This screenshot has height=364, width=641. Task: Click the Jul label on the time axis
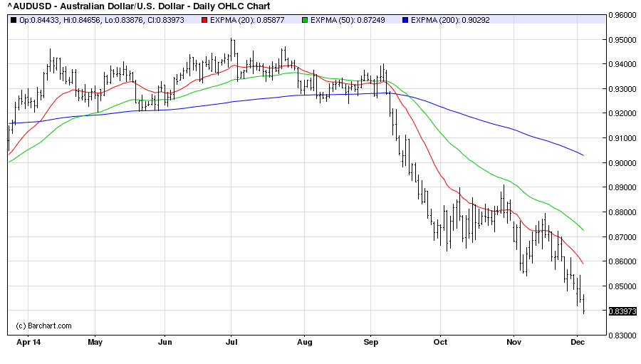point(232,341)
